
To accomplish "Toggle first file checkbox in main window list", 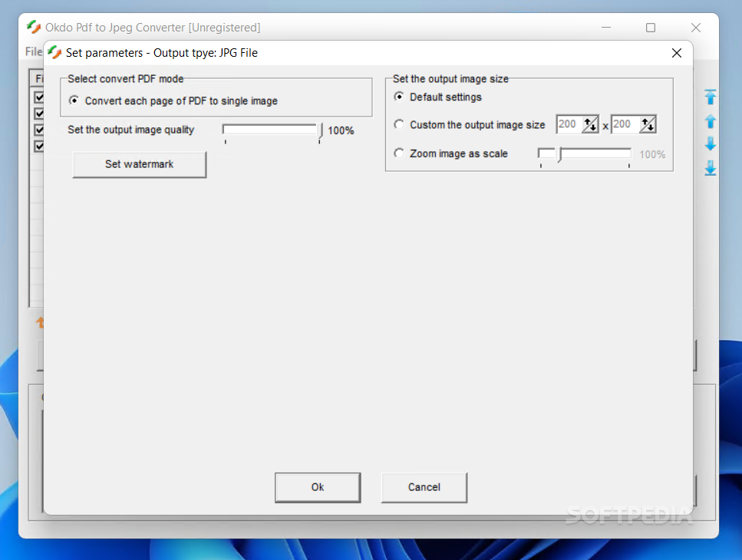I will coord(39,97).
